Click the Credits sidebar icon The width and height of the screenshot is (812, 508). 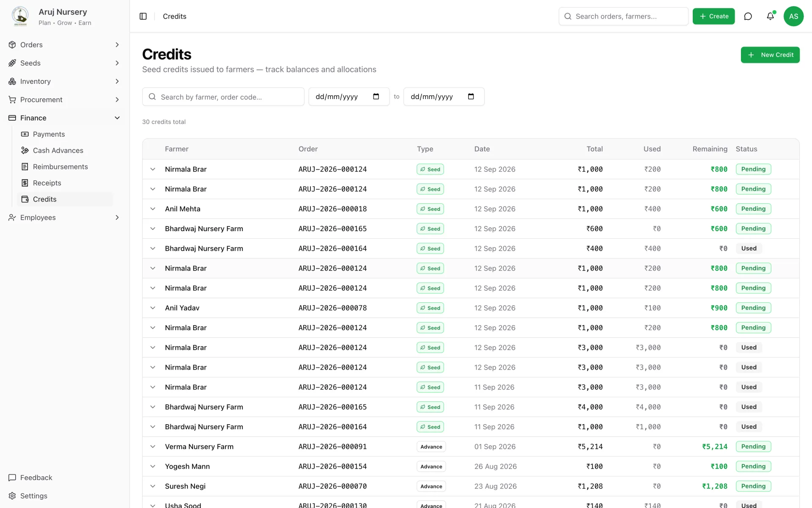25,199
